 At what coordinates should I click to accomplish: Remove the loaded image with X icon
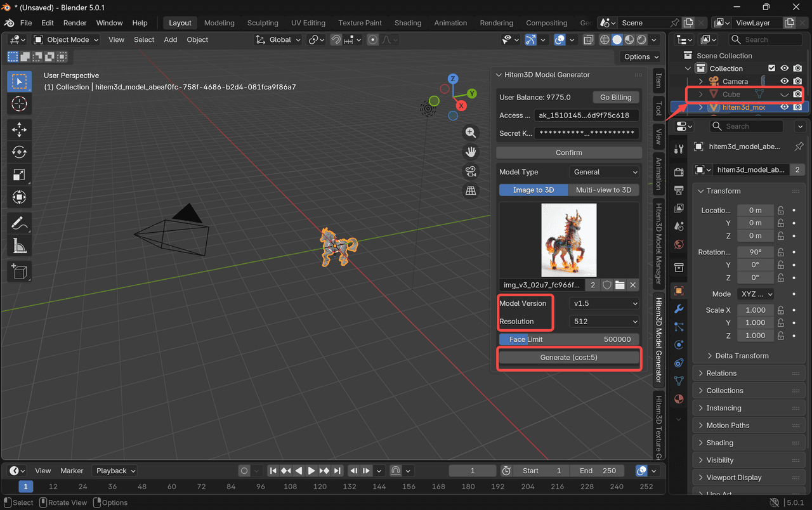point(632,285)
